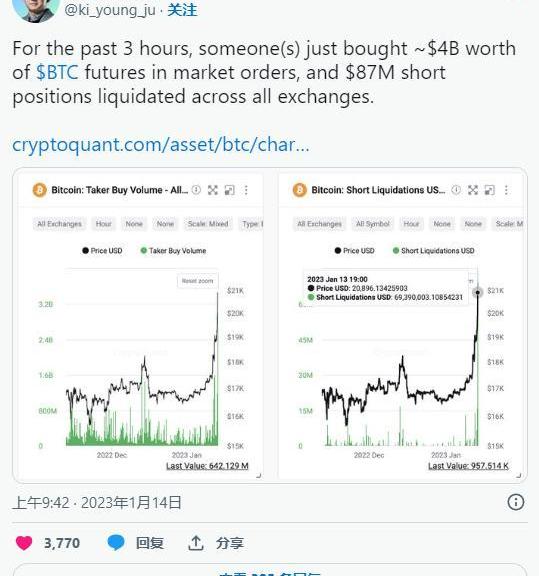Open three-dot menu on Short Liquidations chart
Screen dimensions: 539x576
(x=506, y=190)
